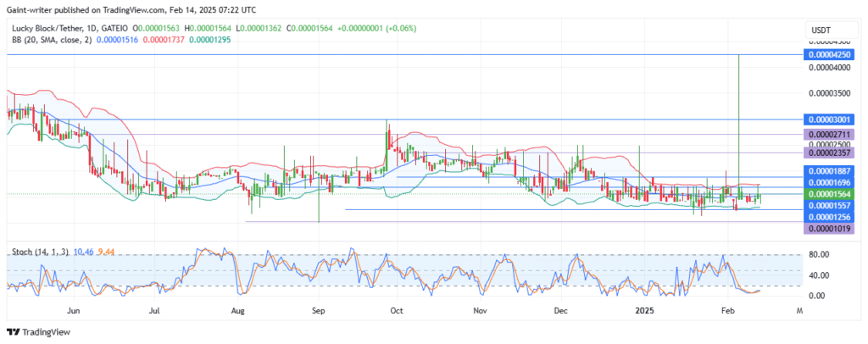The width and height of the screenshot is (868, 344).
Task: Click the TradingView logo at bottom left
Action: [38, 332]
